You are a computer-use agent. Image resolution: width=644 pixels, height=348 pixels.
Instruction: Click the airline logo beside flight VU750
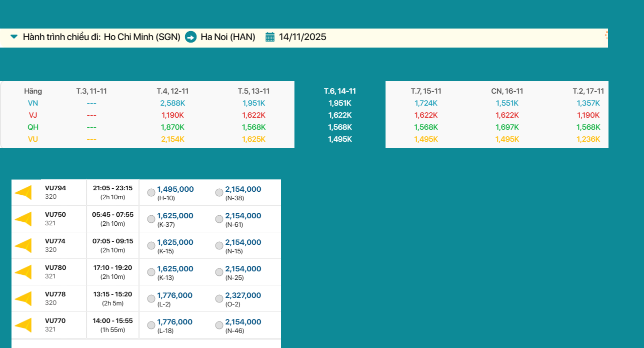pyautogui.click(x=23, y=219)
